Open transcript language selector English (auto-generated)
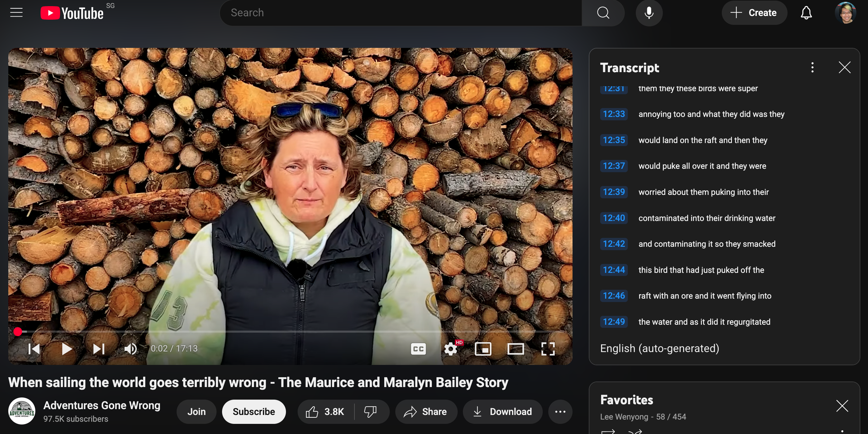 point(659,348)
